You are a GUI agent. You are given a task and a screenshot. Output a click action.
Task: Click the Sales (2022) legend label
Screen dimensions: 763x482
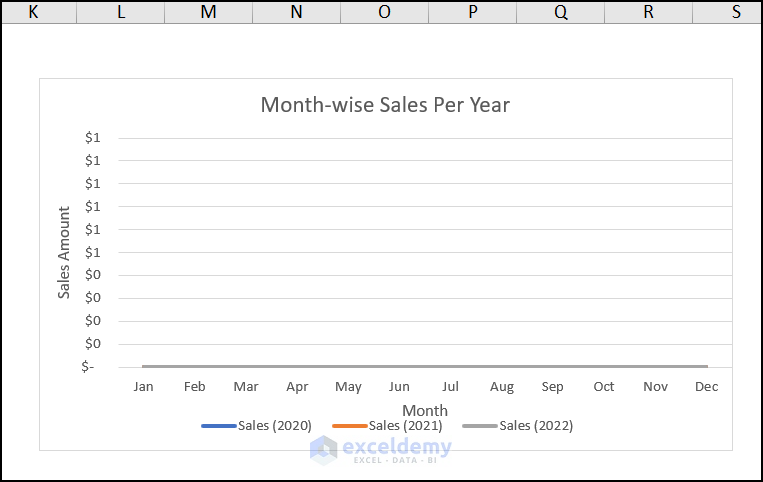tap(536, 425)
